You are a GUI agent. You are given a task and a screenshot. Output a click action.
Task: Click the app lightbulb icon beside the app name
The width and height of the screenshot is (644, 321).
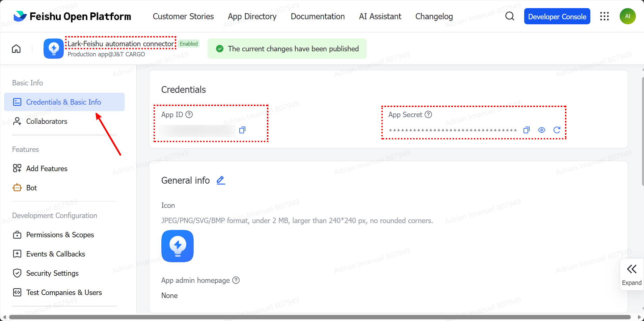pos(54,49)
